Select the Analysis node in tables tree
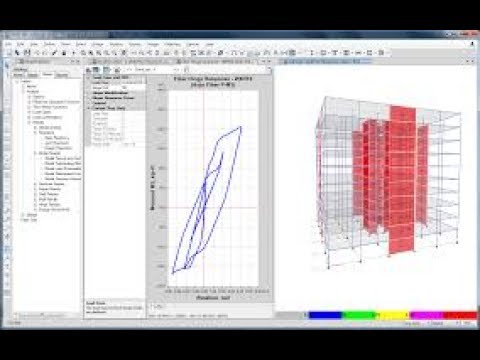 [32, 91]
